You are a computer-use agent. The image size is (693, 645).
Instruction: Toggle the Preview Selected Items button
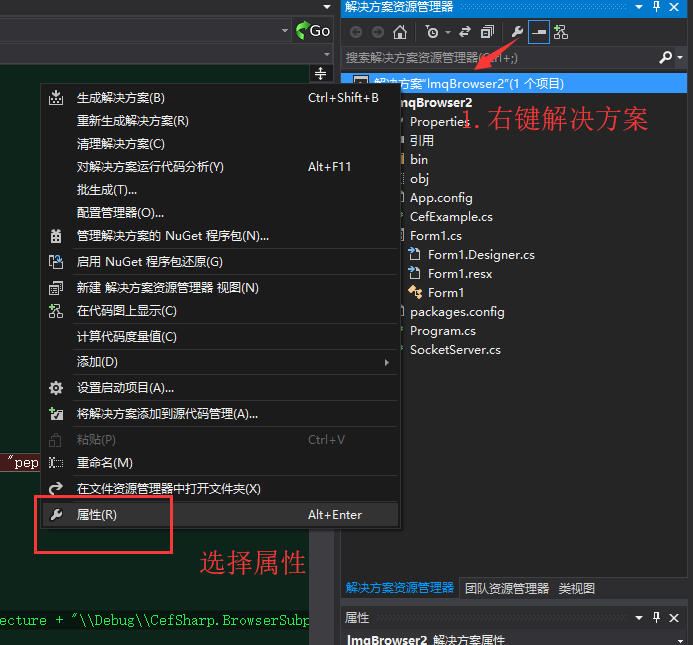coord(539,32)
